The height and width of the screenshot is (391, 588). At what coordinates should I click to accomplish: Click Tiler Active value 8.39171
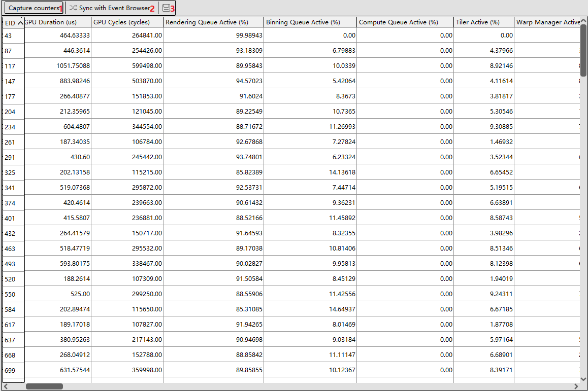[501, 370]
